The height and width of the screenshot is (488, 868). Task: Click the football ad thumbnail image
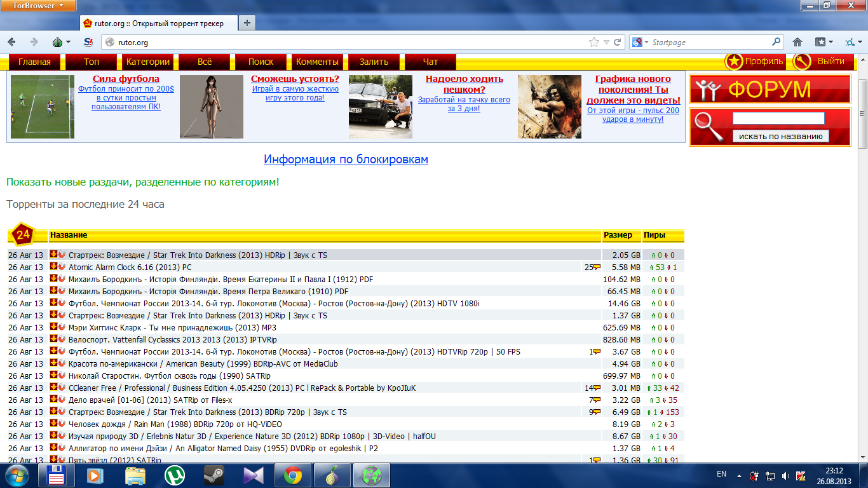click(x=43, y=107)
